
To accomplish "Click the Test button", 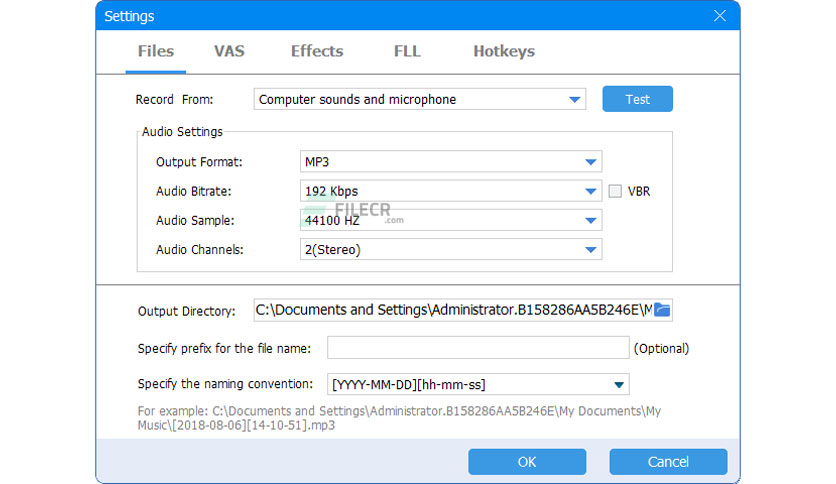I will (x=638, y=99).
